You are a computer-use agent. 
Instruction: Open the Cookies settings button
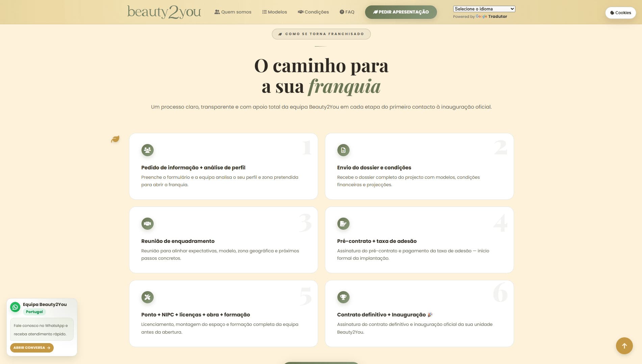tap(620, 13)
